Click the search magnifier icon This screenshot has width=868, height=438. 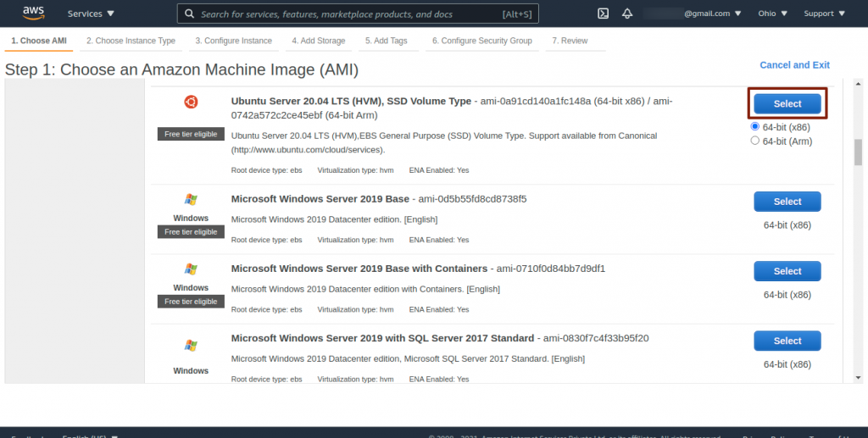(189, 14)
